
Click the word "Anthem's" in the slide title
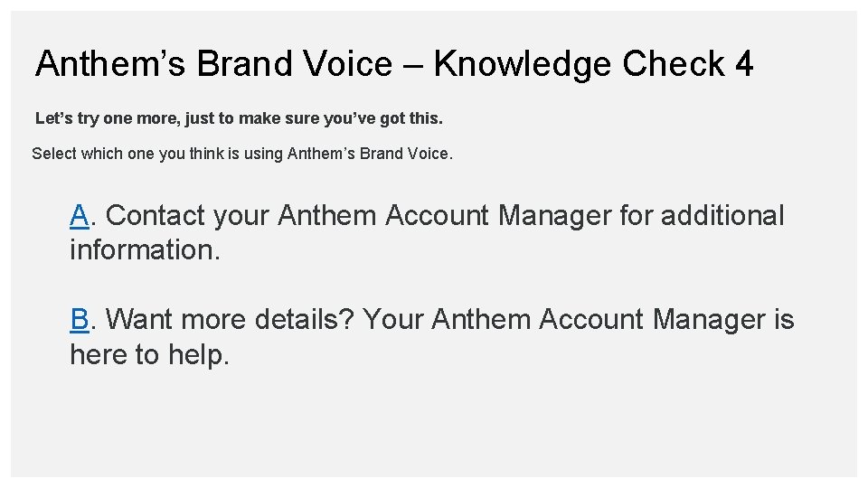110,64
